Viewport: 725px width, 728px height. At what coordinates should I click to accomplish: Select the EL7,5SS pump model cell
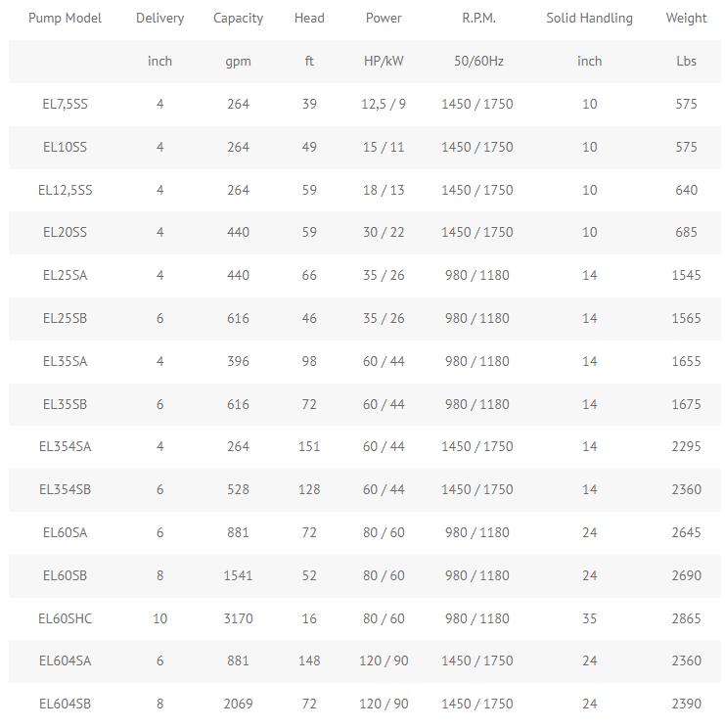coord(65,104)
